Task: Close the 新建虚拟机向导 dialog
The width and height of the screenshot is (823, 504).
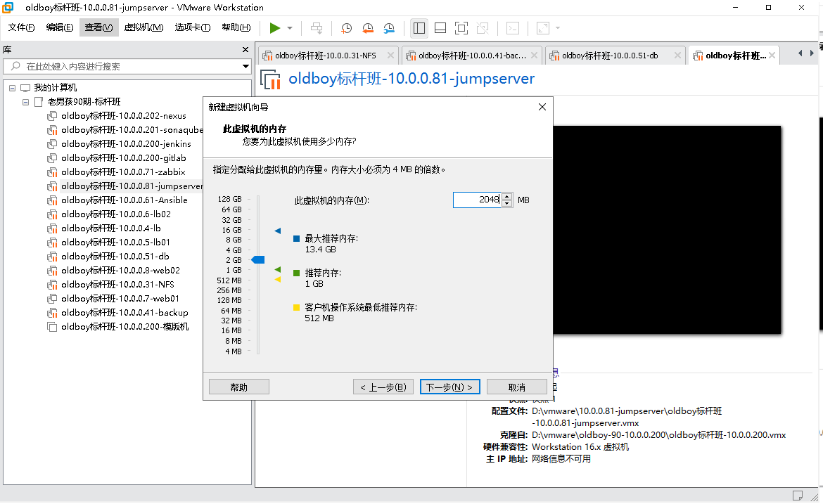Action: pyautogui.click(x=542, y=107)
